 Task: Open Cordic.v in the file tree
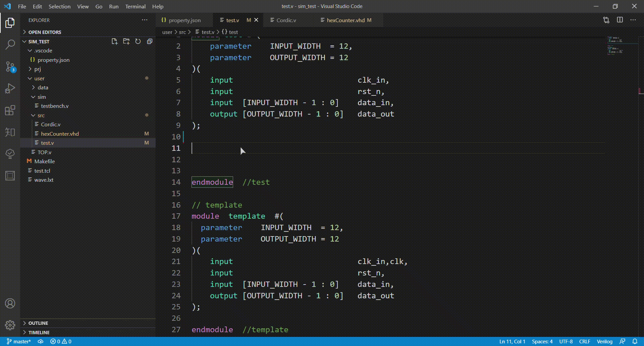[x=88, y=124]
